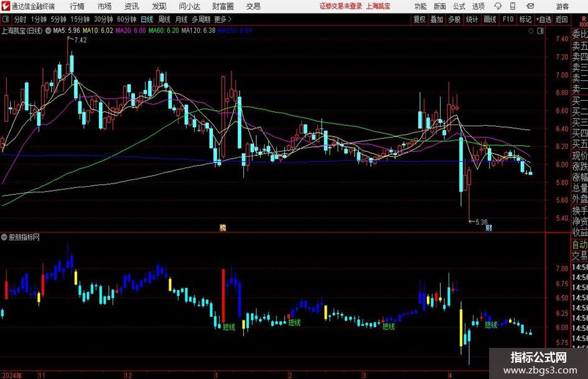Open the 版面 menu
This screenshot has height=379, width=588.
pyautogui.click(x=439, y=6)
